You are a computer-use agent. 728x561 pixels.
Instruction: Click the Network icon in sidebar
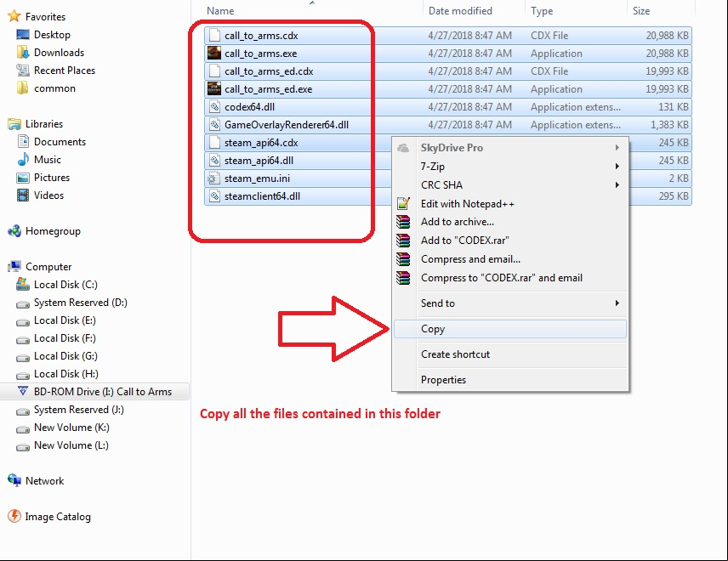[14, 480]
